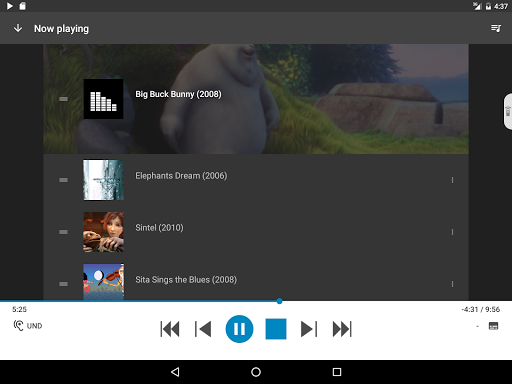
Task: Open the subtitles selector icon
Action: (493, 326)
